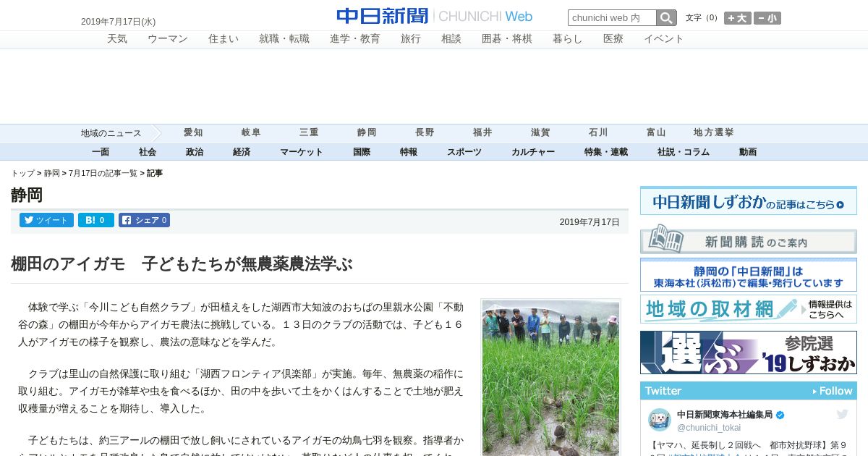The image size is (868, 456).
Task: Open the 新聞購読のご案内 banner
Action: click(x=749, y=239)
